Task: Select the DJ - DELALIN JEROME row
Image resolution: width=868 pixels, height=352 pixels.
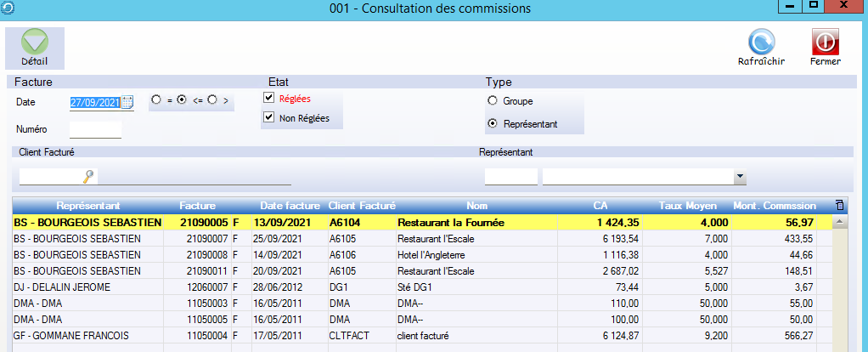Action: pyautogui.click(x=85, y=287)
